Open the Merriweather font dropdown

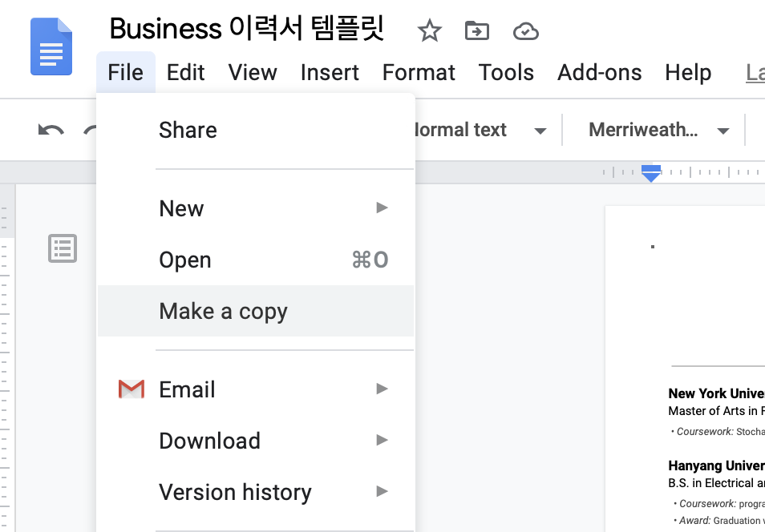[x=658, y=131]
